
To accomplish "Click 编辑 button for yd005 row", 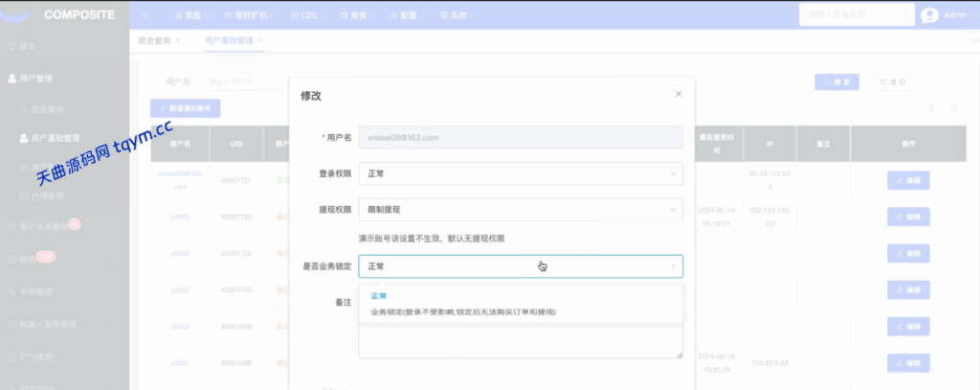I will click(909, 217).
